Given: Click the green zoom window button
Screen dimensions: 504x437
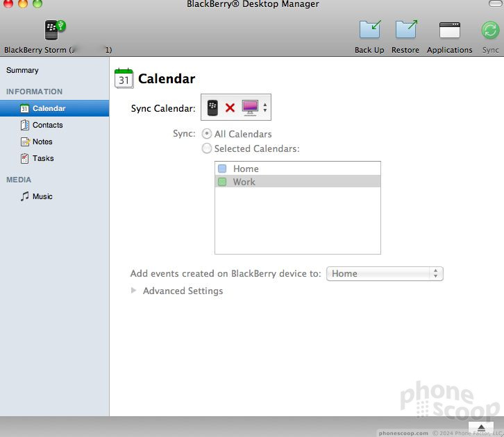Looking at the screenshot, I should pos(37,3).
